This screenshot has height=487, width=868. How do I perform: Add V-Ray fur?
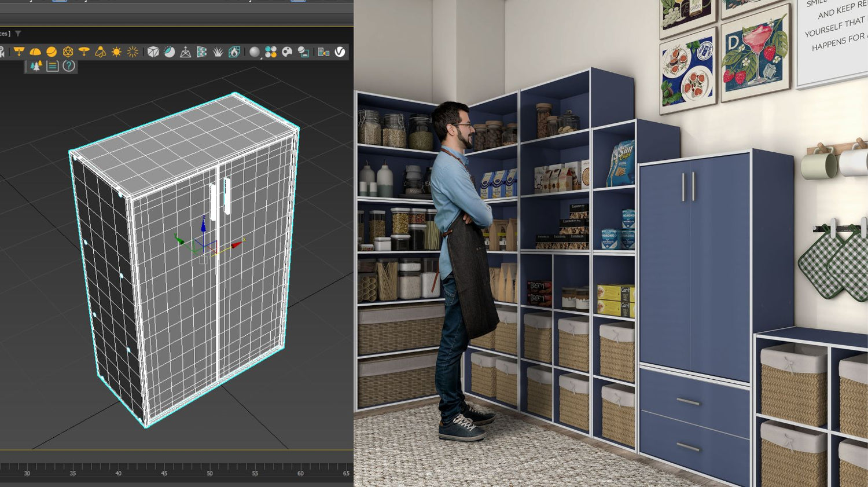click(218, 51)
